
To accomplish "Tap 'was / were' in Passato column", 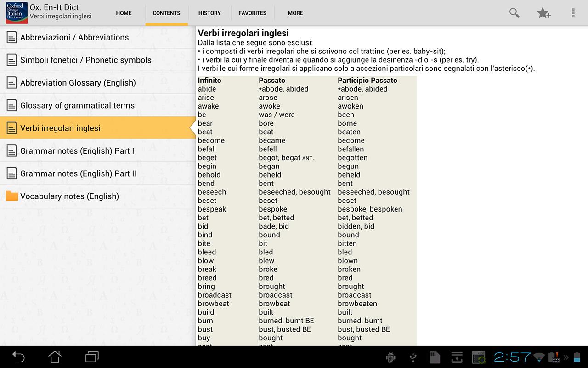I will [x=277, y=115].
